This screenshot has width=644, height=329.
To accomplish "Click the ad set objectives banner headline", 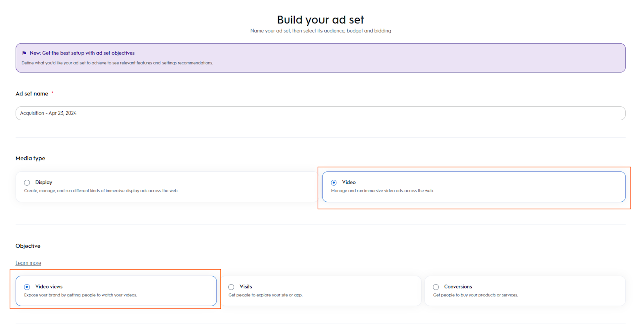I will (82, 53).
